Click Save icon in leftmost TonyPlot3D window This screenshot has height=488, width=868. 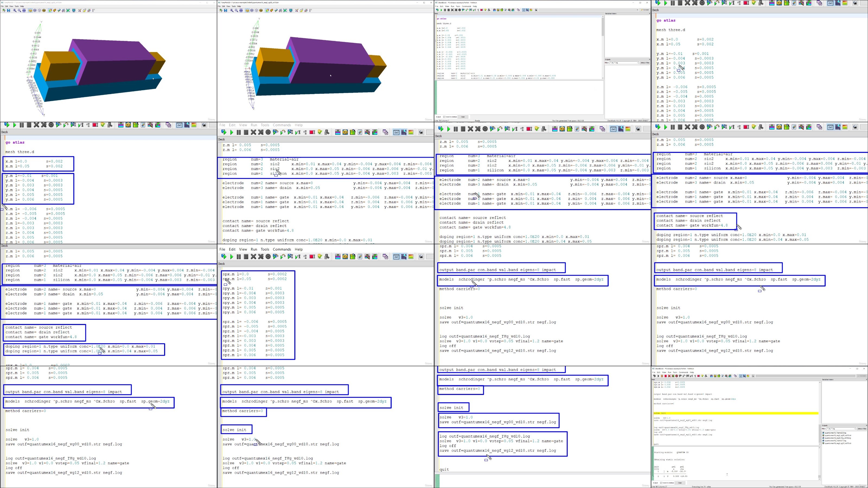click(x=8, y=11)
